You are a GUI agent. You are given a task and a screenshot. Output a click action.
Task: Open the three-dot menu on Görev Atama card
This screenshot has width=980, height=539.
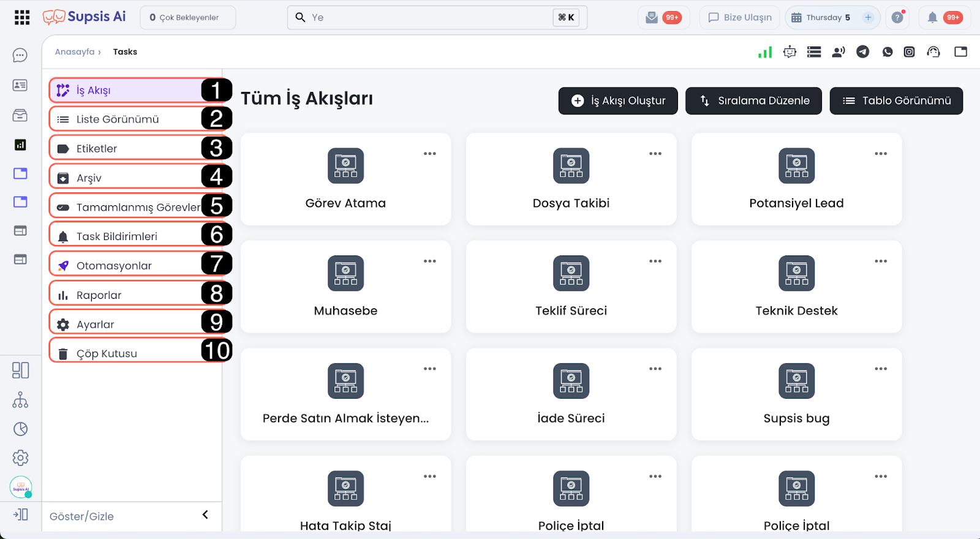pyautogui.click(x=430, y=154)
